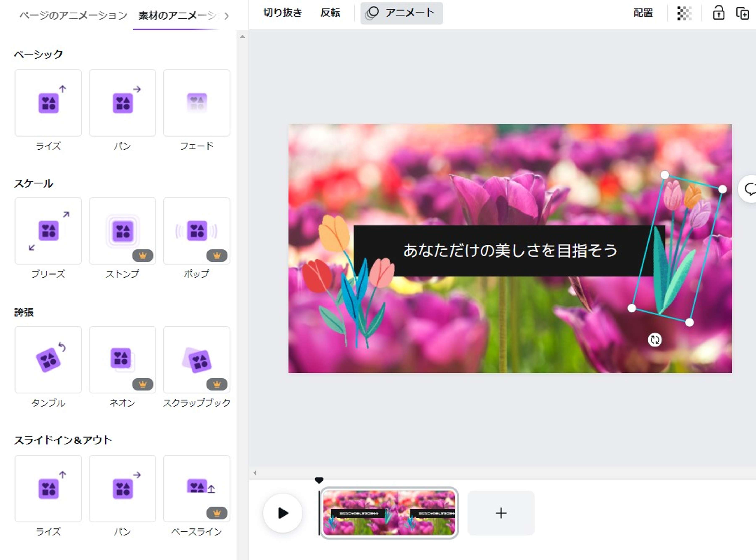Screen dimensions: 756x560
Task: Click the rotate handle below the selected tulip
Action: [x=655, y=340]
